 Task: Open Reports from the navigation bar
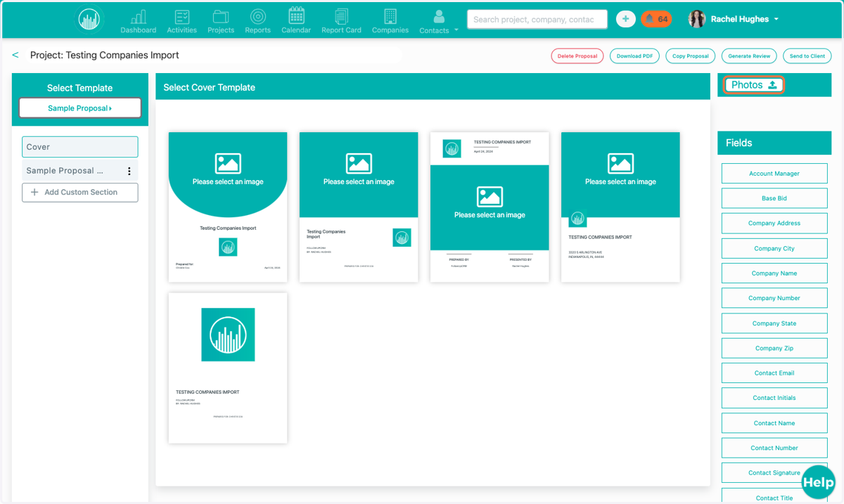(x=257, y=21)
